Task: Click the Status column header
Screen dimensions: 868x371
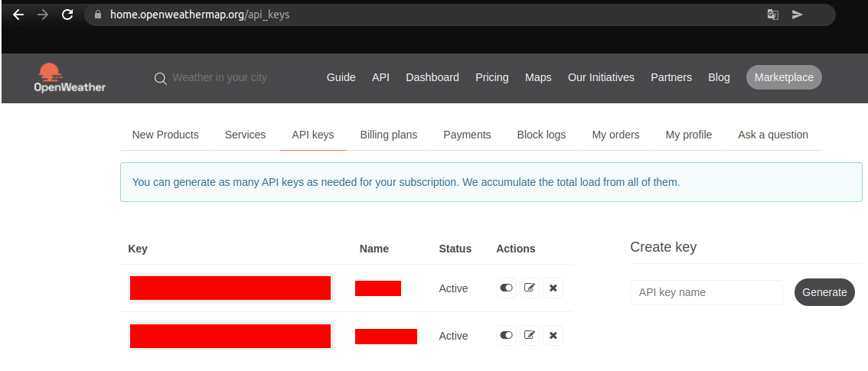Action: click(x=455, y=249)
